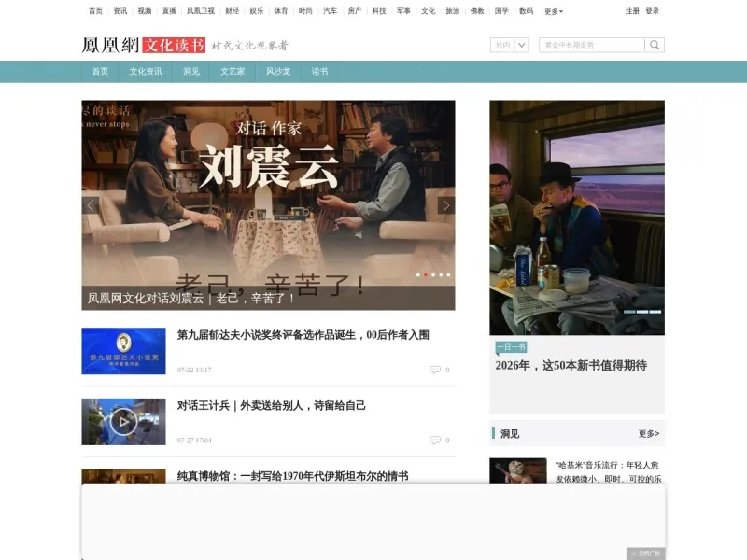Click the 一日一书 tag label

tap(511, 347)
